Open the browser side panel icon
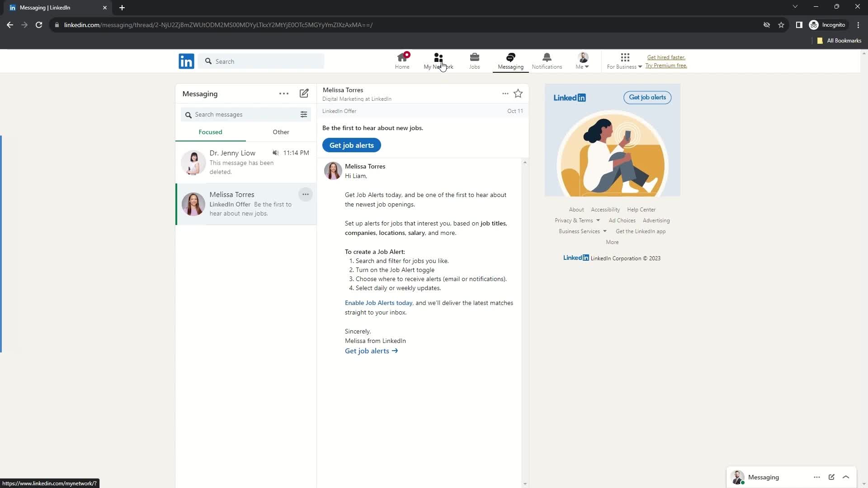The height and width of the screenshot is (488, 868). pyautogui.click(x=799, y=25)
